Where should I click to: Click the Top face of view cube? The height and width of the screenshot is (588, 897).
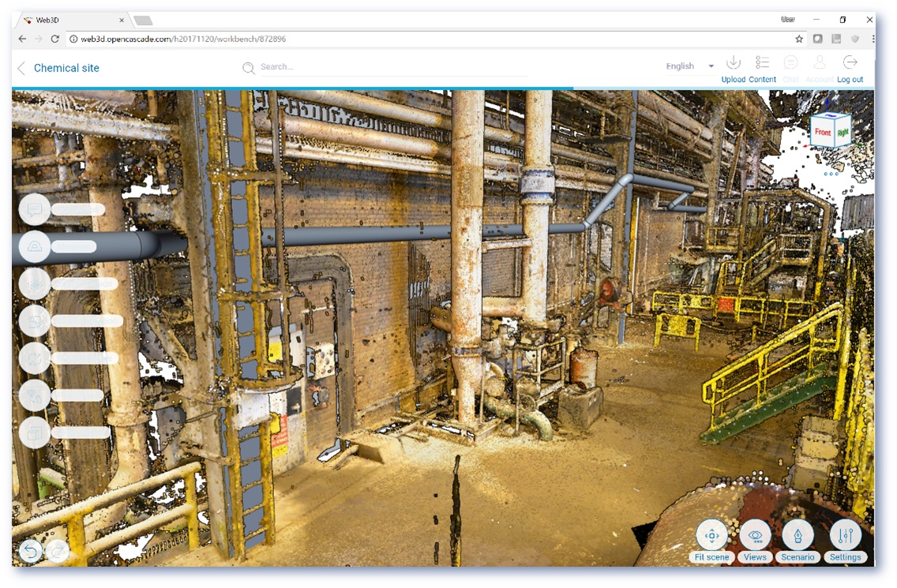point(831,114)
